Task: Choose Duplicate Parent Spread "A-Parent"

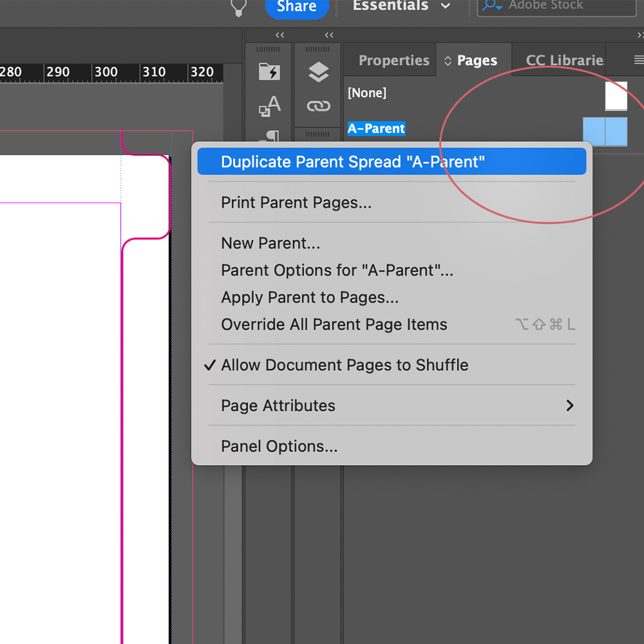Action: [x=392, y=162]
